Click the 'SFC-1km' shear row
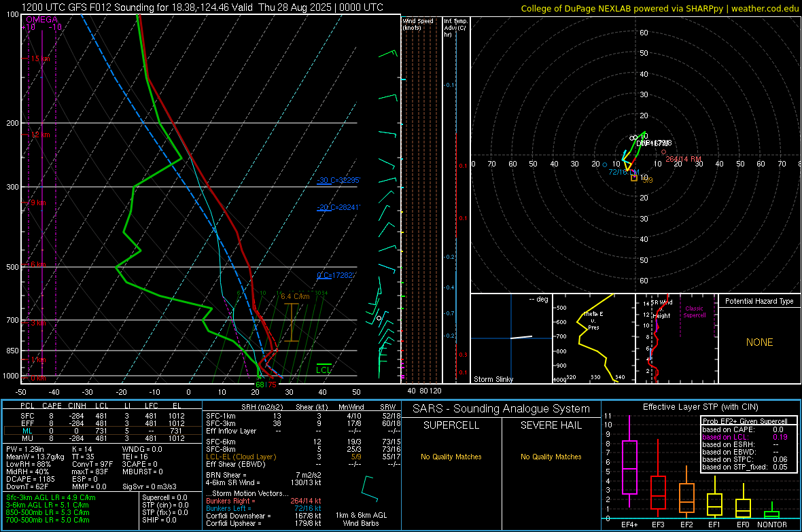 point(303,416)
